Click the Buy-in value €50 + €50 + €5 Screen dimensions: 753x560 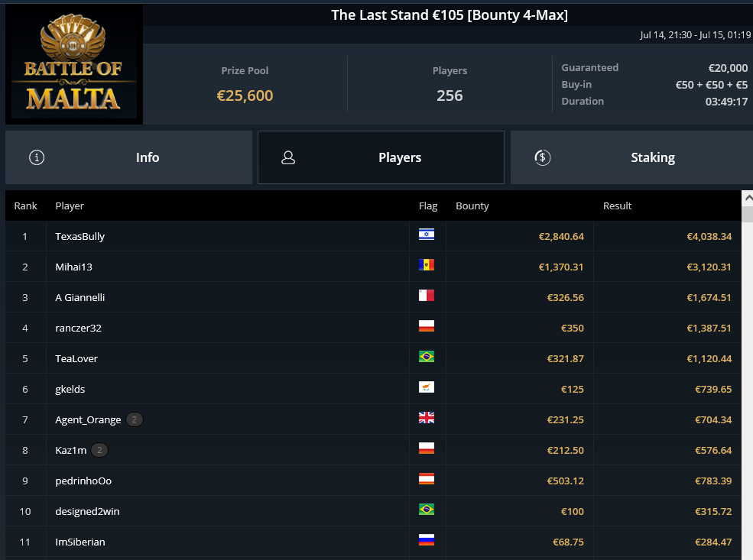tap(711, 85)
